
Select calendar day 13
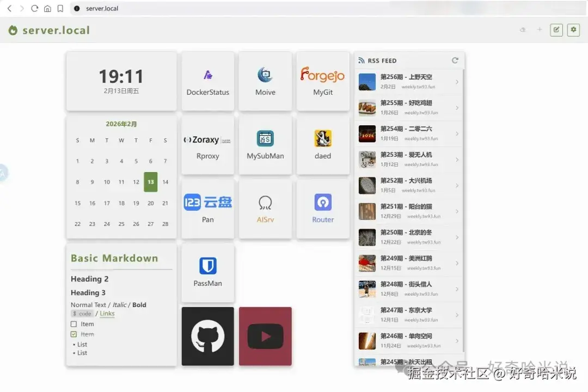pyautogui.click(x=150, y=182)
